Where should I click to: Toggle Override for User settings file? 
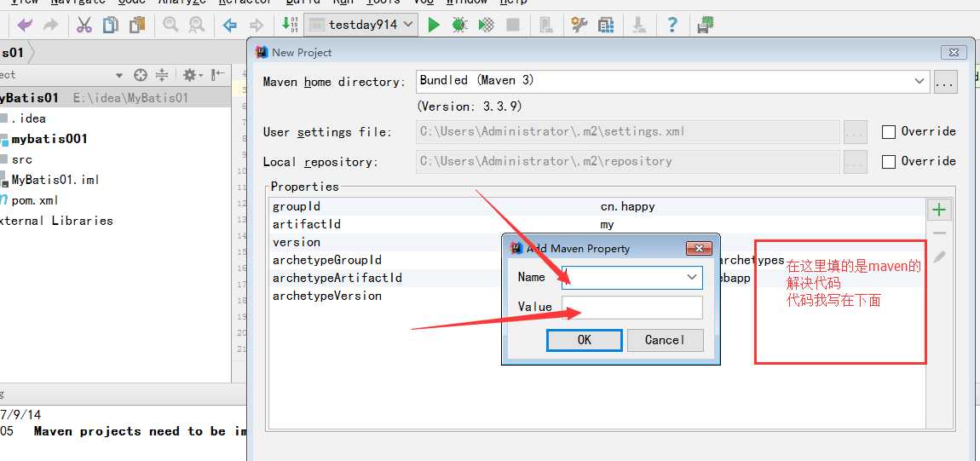[x=888, y=132]
